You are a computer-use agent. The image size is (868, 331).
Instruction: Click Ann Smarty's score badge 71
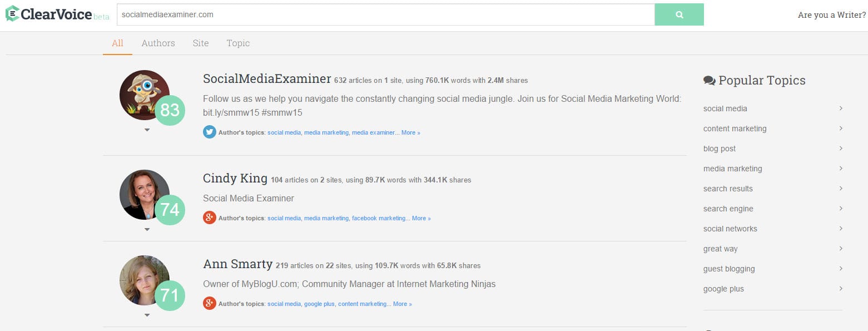169,295
